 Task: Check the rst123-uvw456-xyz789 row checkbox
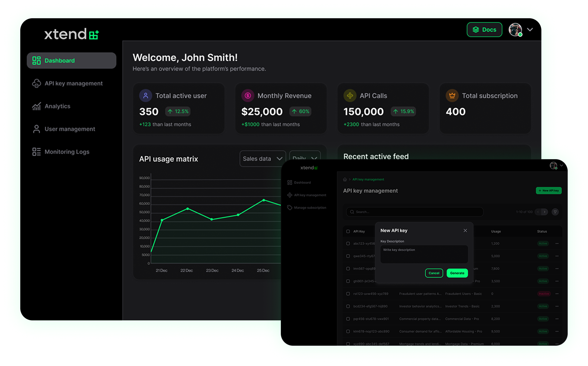tap(348, 294)
